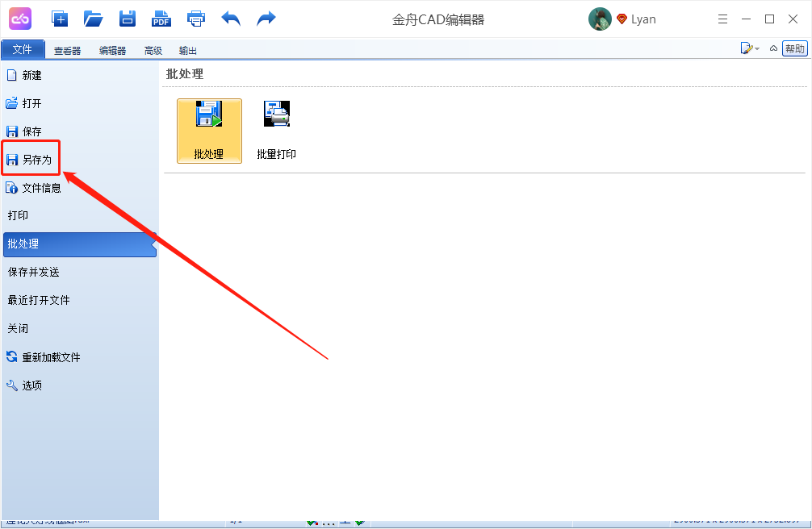Click the 帮助 help button
812x529 pixels.
click(795, 48)
